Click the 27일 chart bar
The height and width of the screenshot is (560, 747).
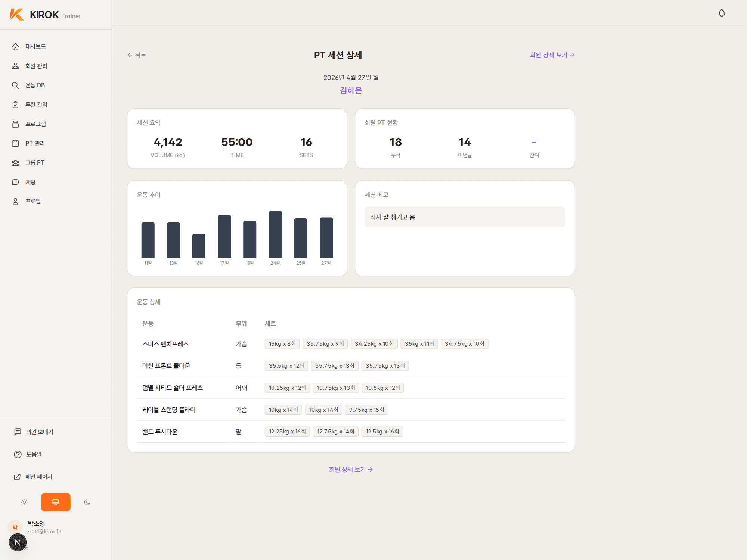(x=326, y=237)
